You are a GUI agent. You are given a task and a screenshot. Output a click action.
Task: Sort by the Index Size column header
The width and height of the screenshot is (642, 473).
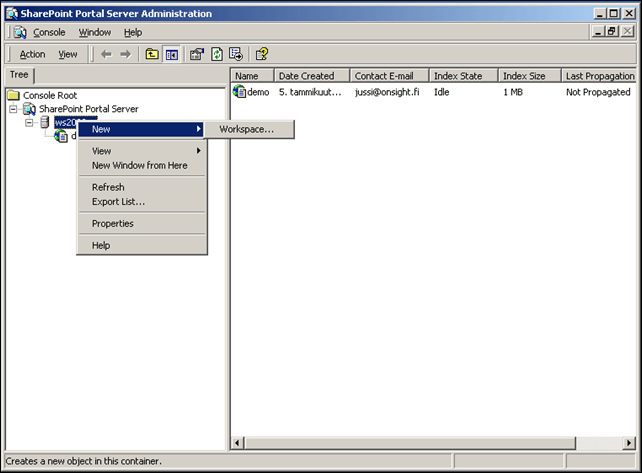[x=529, y=76]
